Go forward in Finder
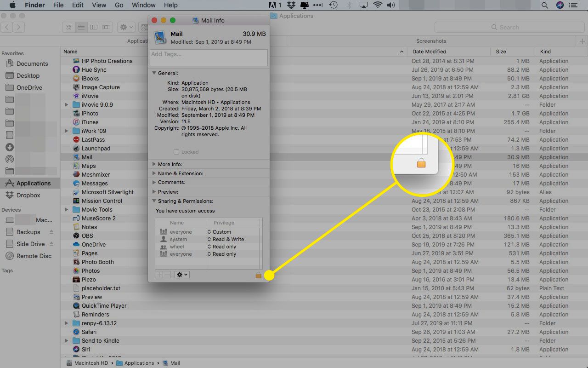Viewport: 588px width, 368px height. click(x=19, y=27)
